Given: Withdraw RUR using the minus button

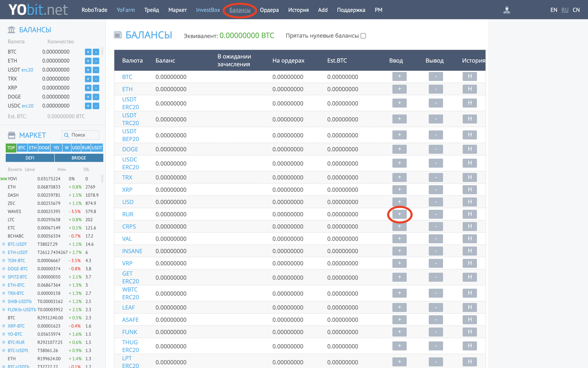Looking at the screenshot, I should pos(436,214).
